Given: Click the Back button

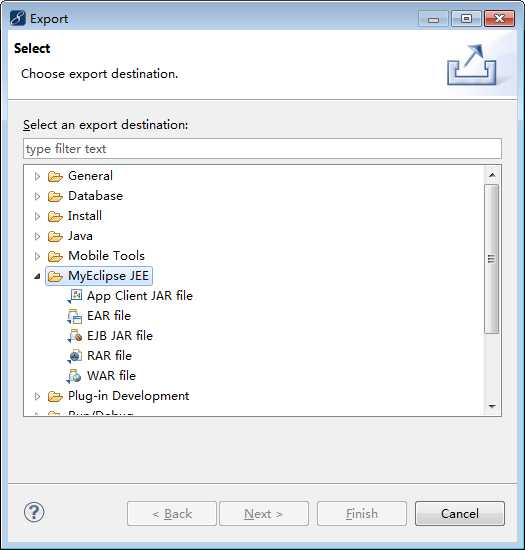Looking at the screenshot, I should 172,514.
